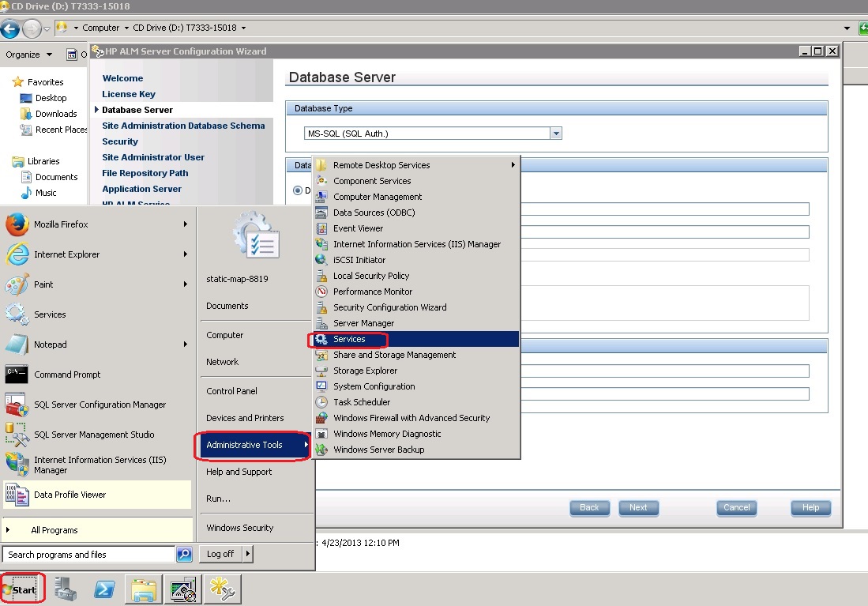Open Server Manager from the taskbar

tap(66, 589)
